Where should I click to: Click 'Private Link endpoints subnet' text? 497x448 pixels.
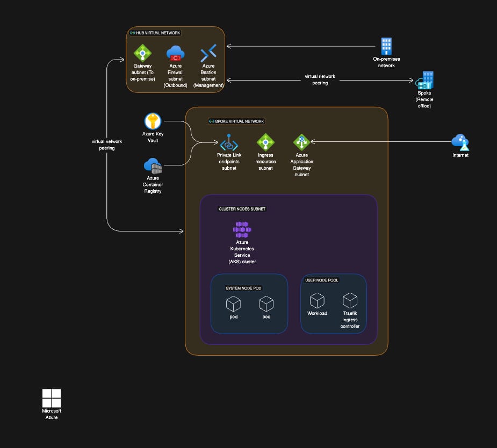point(229,161)
